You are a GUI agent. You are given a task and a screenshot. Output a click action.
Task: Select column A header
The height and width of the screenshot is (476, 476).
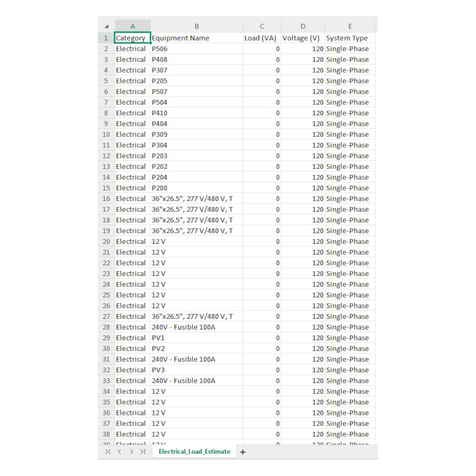(133, 26)
